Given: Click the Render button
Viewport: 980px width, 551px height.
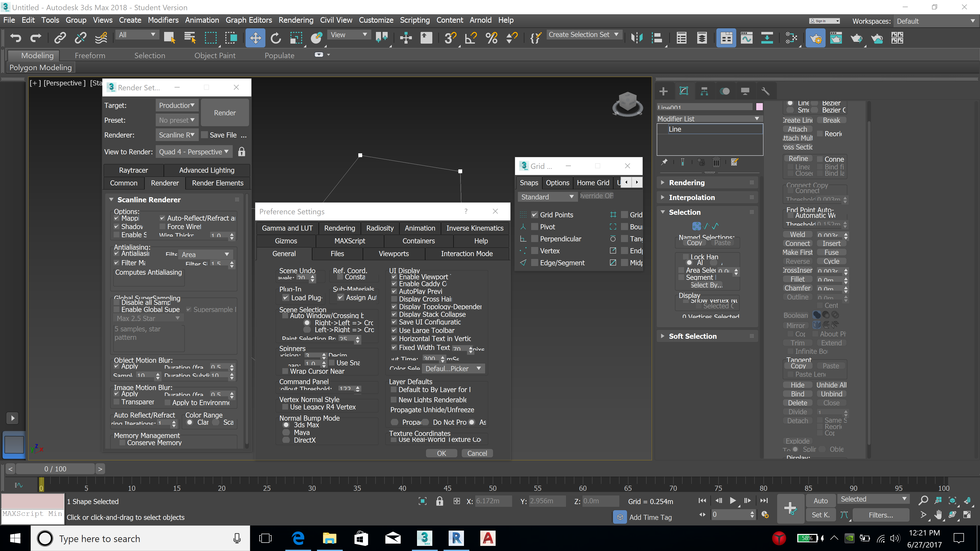Looking at the screenshot, I should [x=225, y=112].
